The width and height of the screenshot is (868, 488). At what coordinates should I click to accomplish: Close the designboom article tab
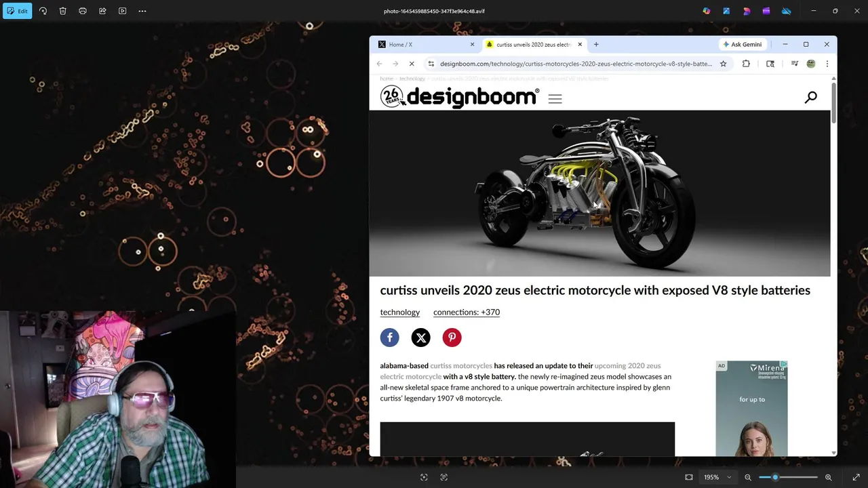click(580, 45)
